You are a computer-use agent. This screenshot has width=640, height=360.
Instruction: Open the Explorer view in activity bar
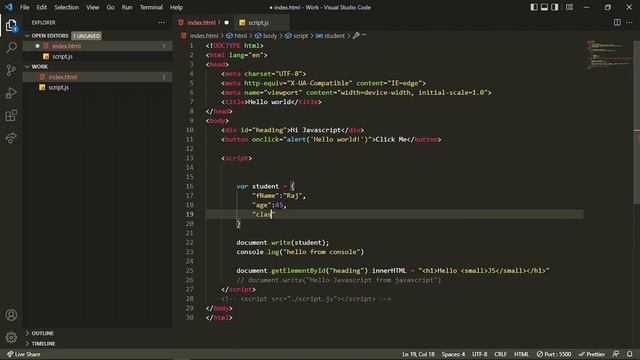tap(11, 25)
